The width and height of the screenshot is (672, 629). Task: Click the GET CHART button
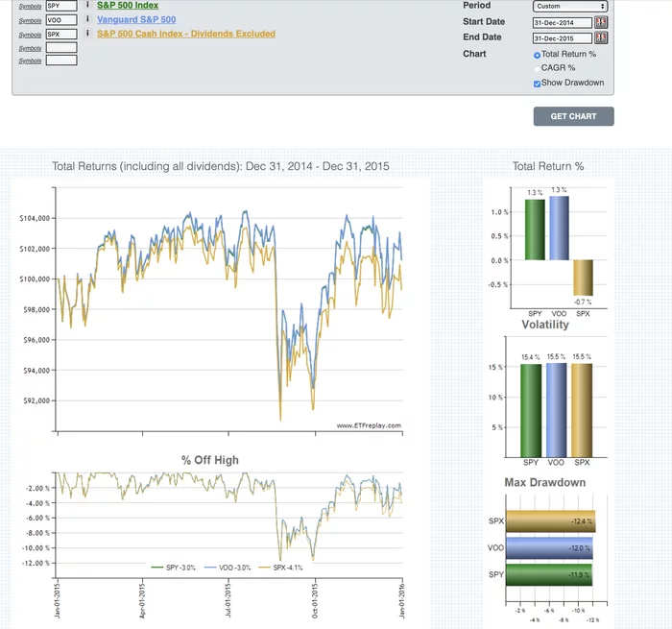(x=573, y=116)
